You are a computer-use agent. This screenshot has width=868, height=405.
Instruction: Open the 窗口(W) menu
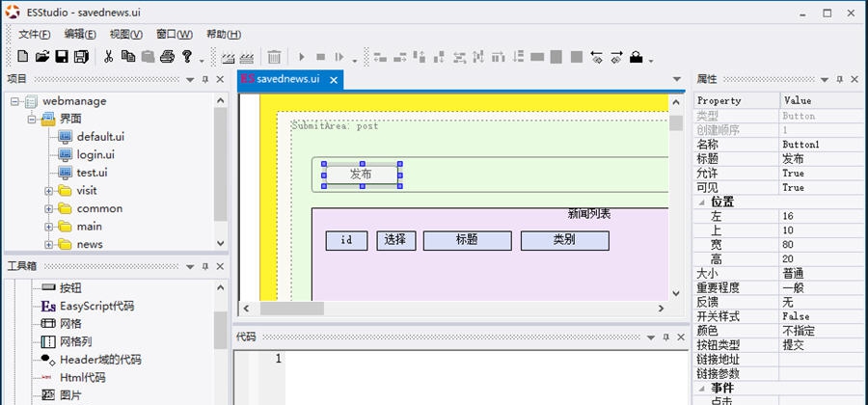pos(175,35)
